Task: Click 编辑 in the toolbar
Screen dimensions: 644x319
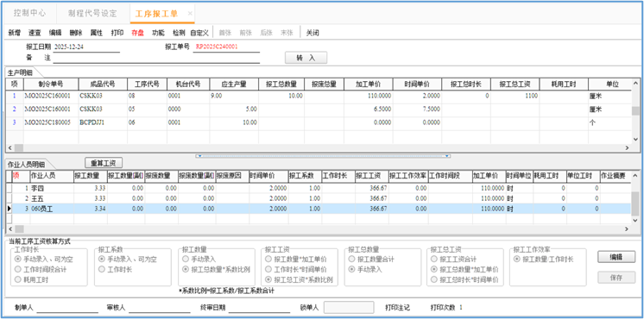Action: [x=55, y=34]
